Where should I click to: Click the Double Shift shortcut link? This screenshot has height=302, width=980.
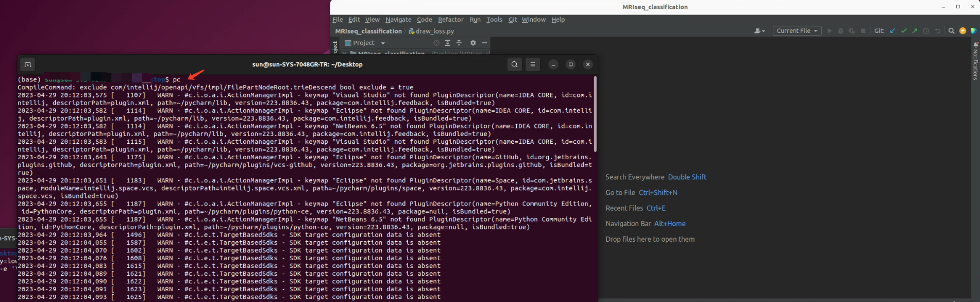pyautogui.click(x=687, y=177)
